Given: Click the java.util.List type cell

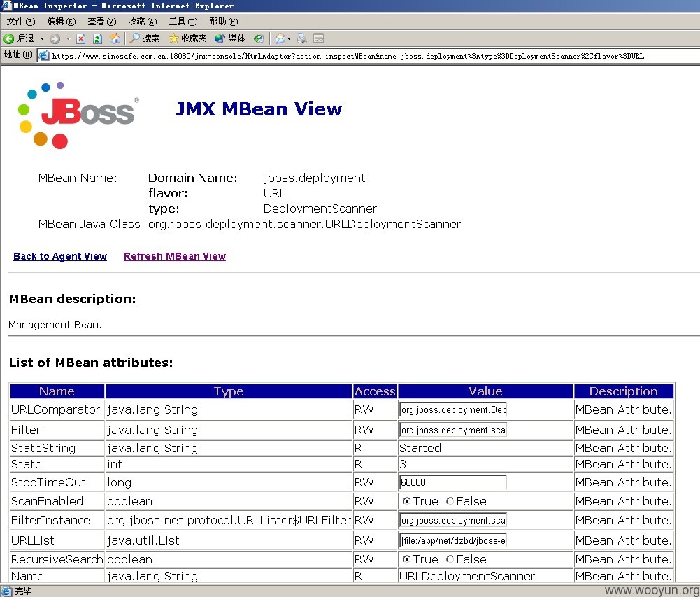Looking at the screenshot, I should pyautogui.click(x=229, y=540).
